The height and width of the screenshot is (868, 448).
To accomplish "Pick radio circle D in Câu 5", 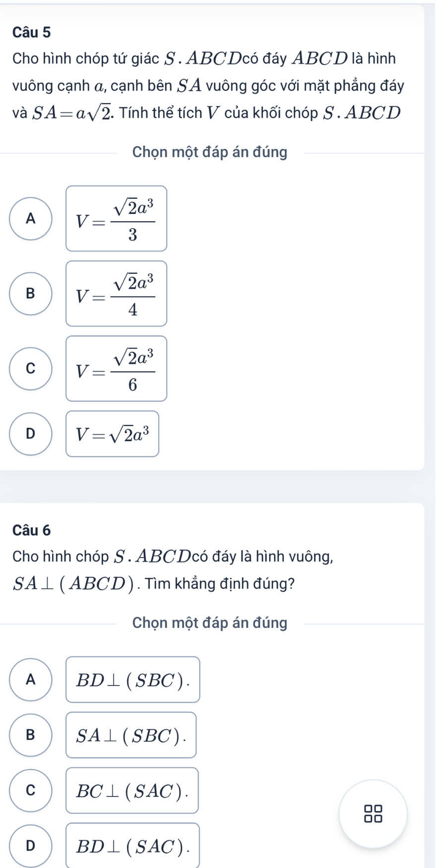I will point(31,434).
